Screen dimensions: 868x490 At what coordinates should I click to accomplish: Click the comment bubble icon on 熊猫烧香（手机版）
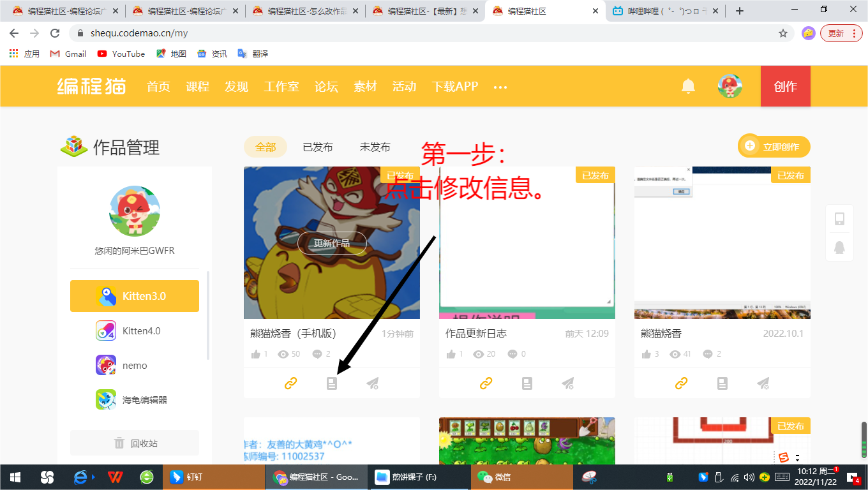pos(317,354)
